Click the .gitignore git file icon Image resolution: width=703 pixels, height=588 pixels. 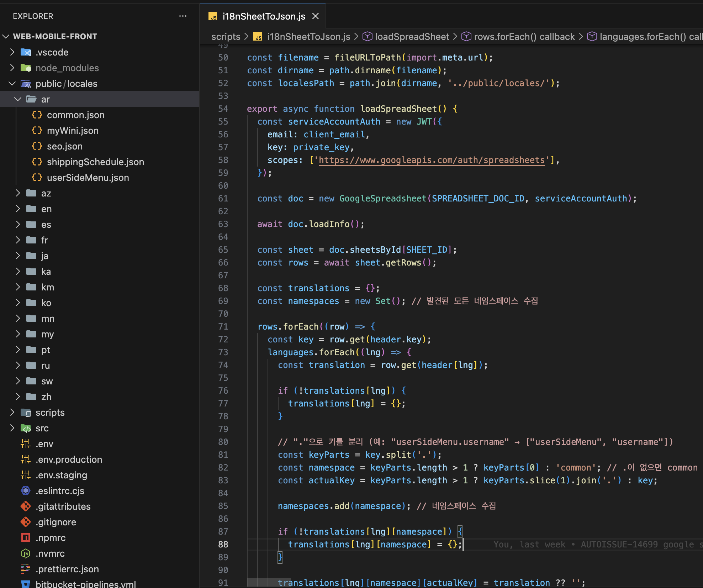tap(26, 522)
